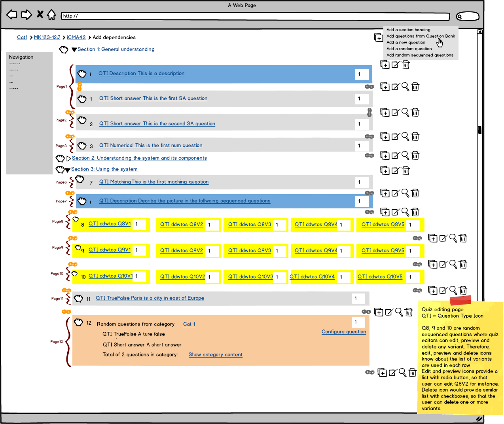Preview icon between first description and first SA rows
This screenshot has height=424, width=504.
[405, 87]
